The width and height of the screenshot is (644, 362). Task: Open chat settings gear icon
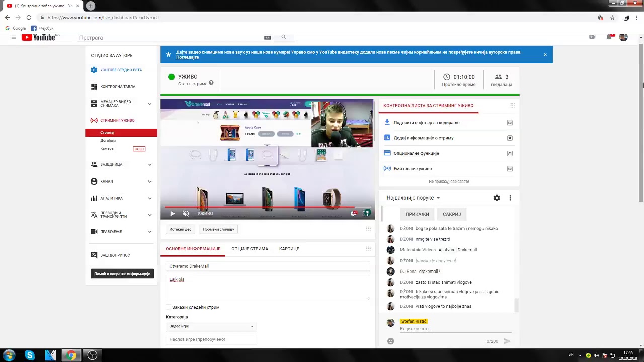tap(497, 198)
